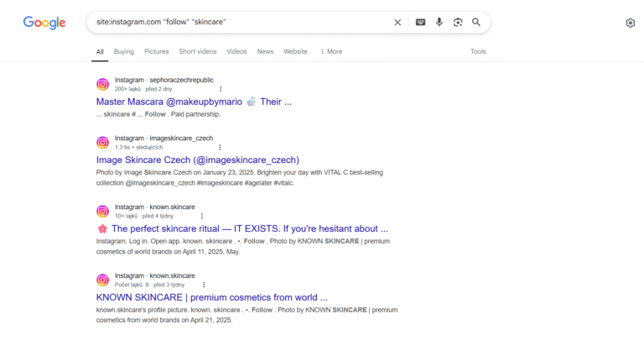Switch to the Short videos tab

[198, 51]
